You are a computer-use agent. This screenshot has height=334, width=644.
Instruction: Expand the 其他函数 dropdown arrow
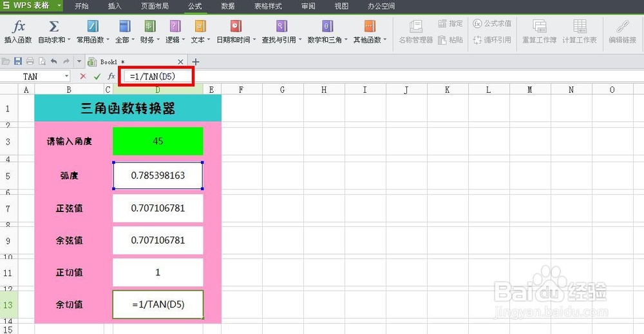(x=385, y=41)
